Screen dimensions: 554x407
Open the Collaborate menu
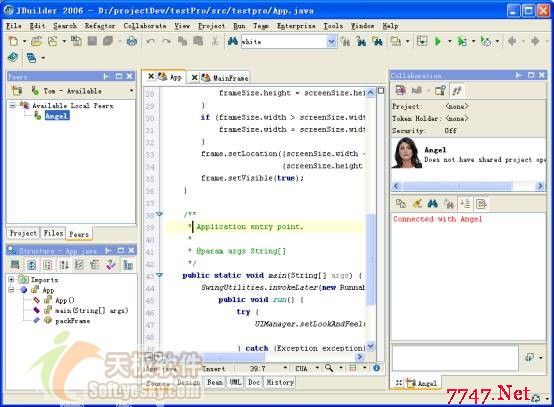point(145,26)
